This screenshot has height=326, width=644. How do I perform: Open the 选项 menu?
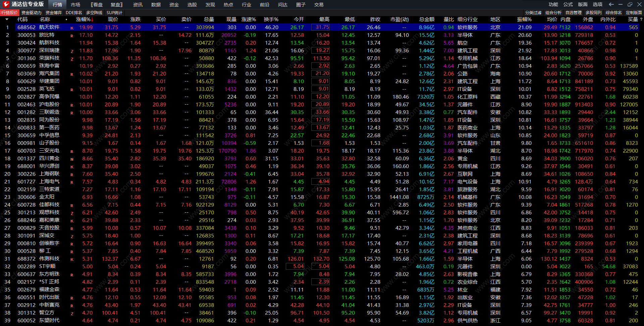tap(598, 4)
